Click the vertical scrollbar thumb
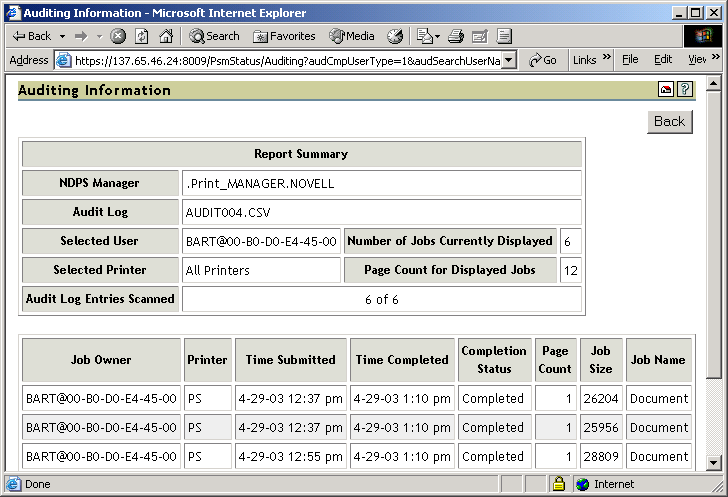728x497 pixels. [713, 235]
